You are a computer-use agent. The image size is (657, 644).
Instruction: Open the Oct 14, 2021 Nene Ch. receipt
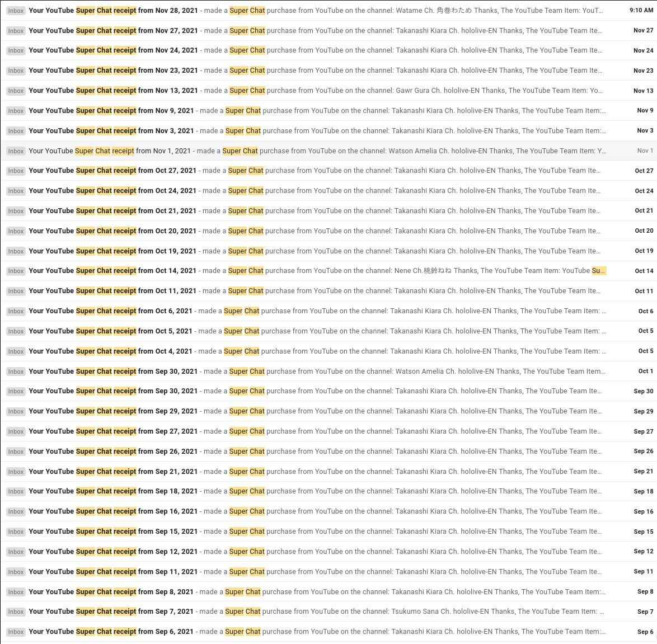click(328, 271)
